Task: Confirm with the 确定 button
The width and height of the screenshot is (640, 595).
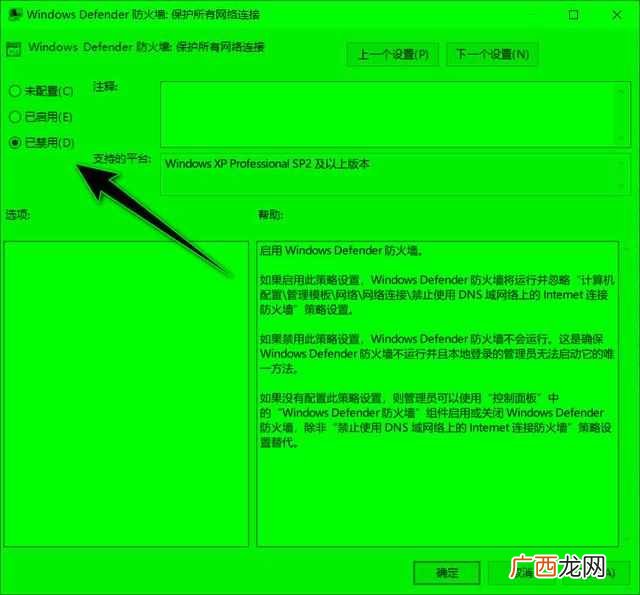Action: (447, 573)
